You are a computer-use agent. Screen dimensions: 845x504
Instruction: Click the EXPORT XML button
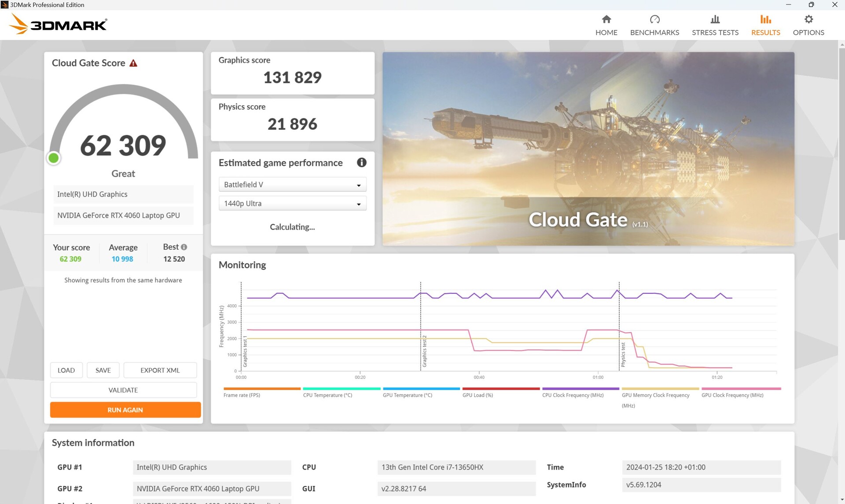tap(160, 370)
